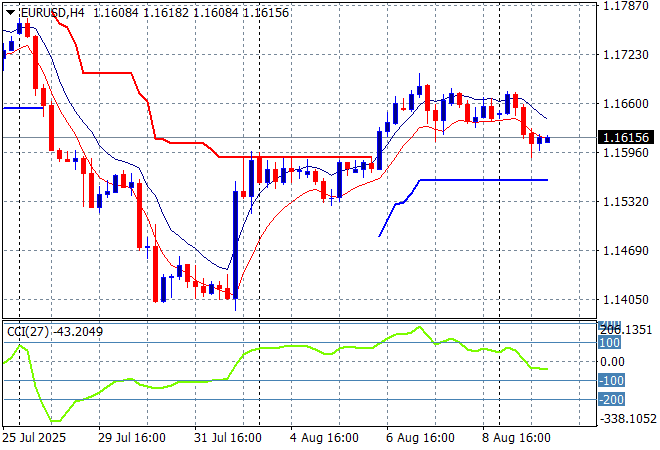Click the 1.15960 price scale label
This screenshot has height=450, width=660.
pos(626,152)
